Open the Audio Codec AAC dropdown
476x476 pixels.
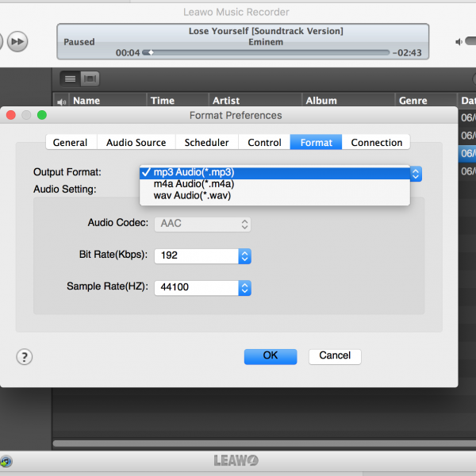pyautogui.click(x=202, y=224)
